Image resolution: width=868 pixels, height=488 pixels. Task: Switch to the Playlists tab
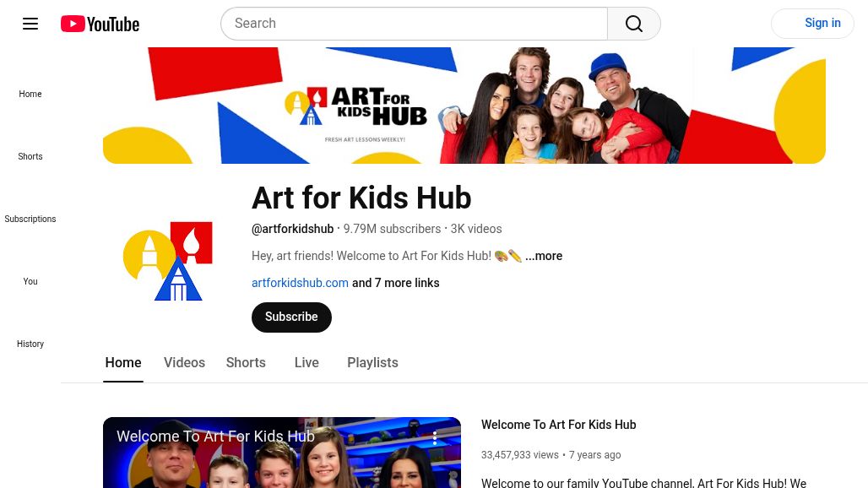click(372, 363)
